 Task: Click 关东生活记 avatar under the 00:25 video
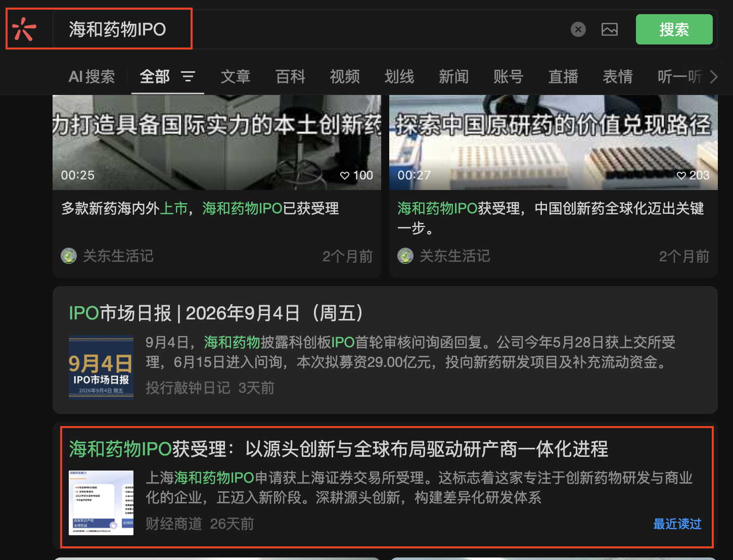click(69, 256)
